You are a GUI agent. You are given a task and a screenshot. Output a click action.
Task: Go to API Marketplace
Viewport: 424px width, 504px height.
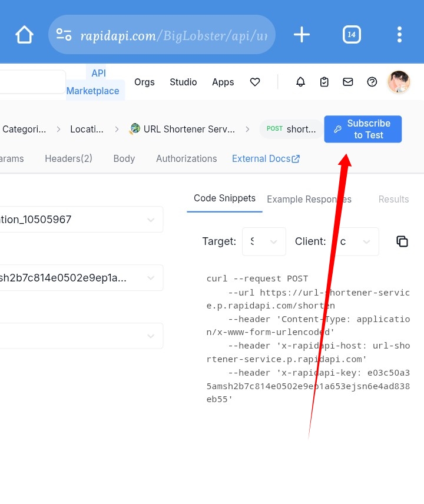[x=93, y=82]
